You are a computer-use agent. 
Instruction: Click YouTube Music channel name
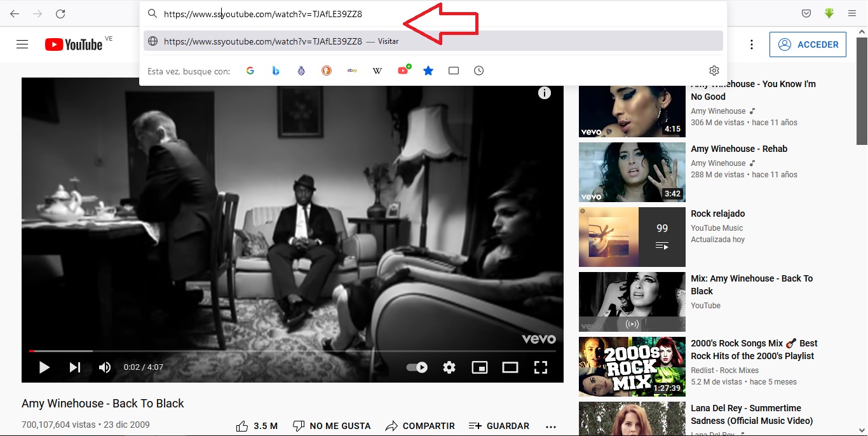pos(717,228)
